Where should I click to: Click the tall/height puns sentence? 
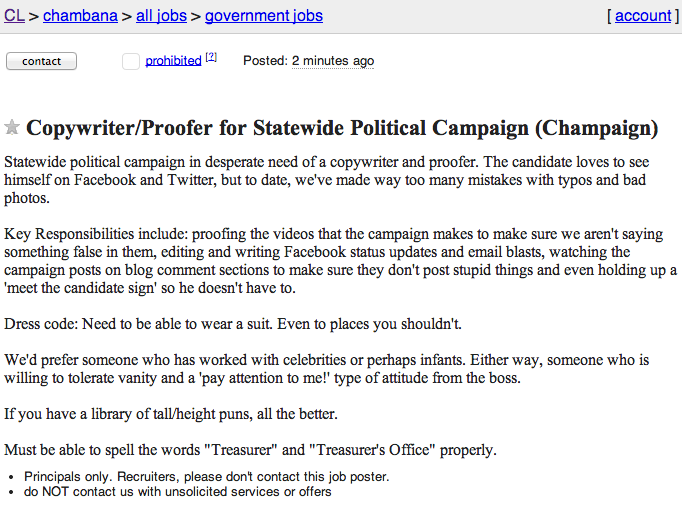[171, 414]
